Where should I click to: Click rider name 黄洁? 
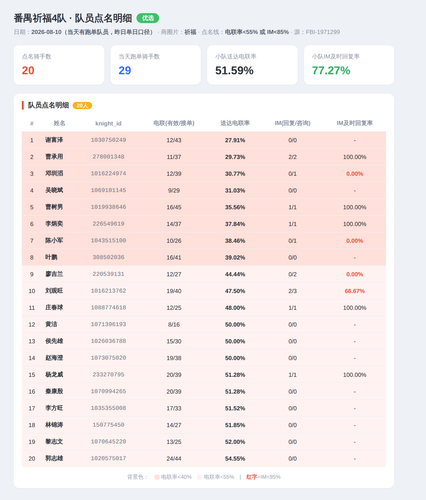(x=51, y=324)
